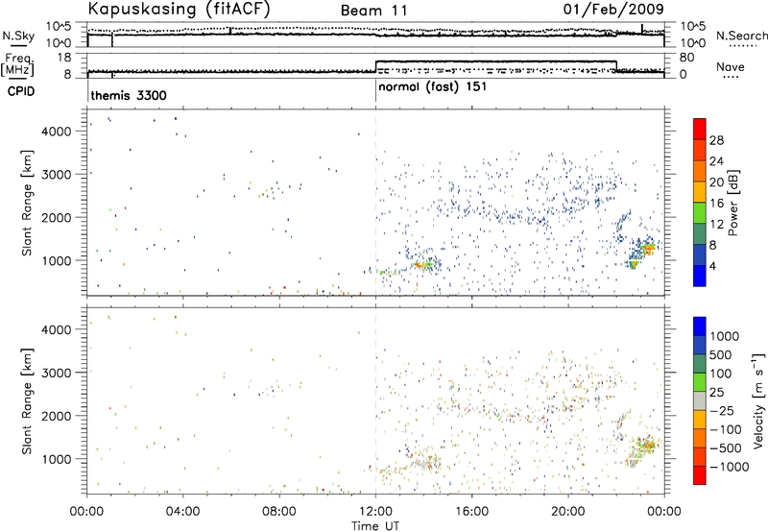
Task: Click the date '01/Feb/2009'
Action: click(x=613, y=10)
